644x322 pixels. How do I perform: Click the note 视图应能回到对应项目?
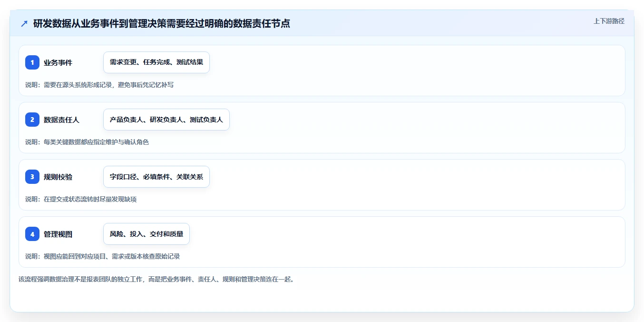click(x=103, y=256)
